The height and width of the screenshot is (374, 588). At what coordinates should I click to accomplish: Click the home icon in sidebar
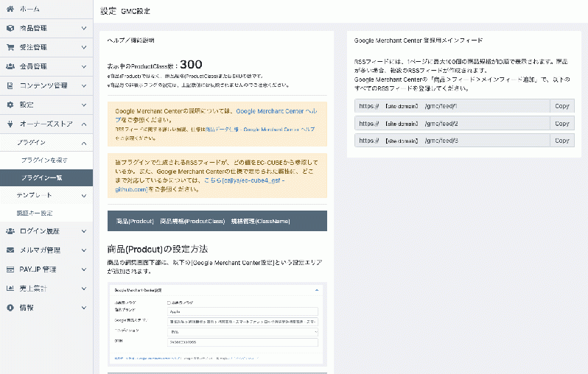point(10,9)
